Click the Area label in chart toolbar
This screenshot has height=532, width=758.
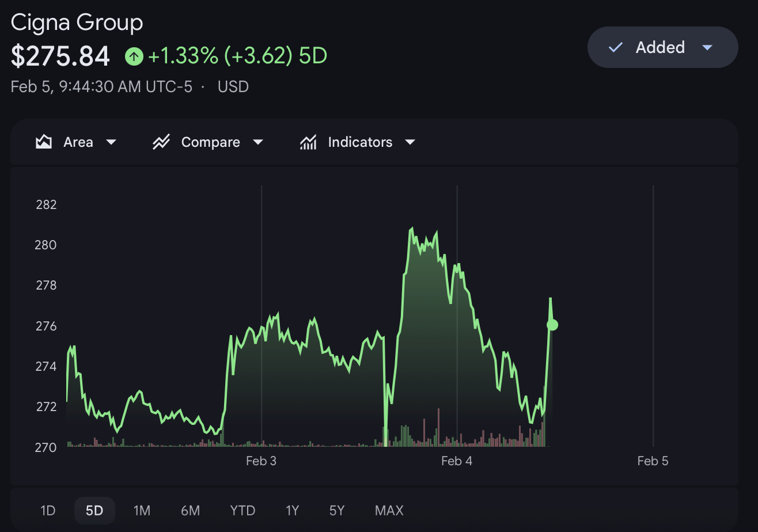[x=78, y=142]
